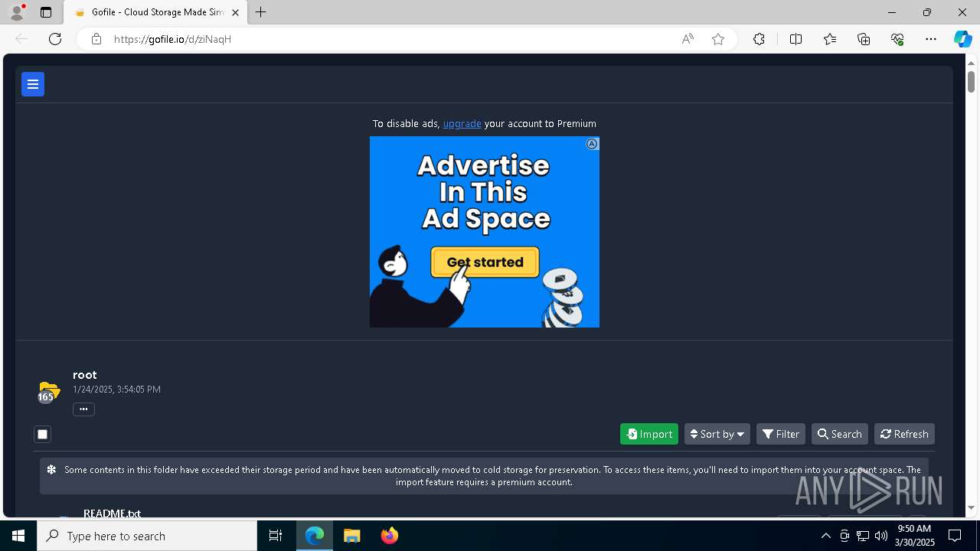The image size is (980, 551).
Task: Open the Extensions puzzle icon
Action: [x=759, y=39]
